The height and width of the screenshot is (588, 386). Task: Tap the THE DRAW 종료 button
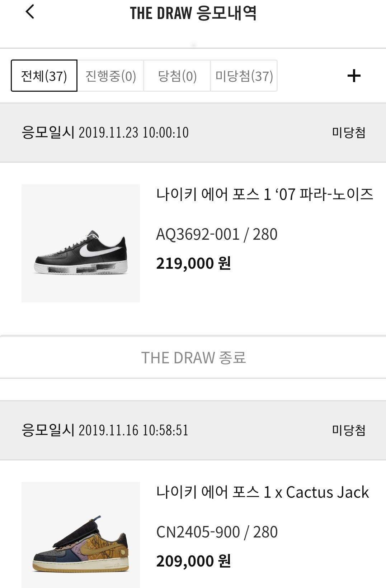pyautogui.click(x=193, y=357)
